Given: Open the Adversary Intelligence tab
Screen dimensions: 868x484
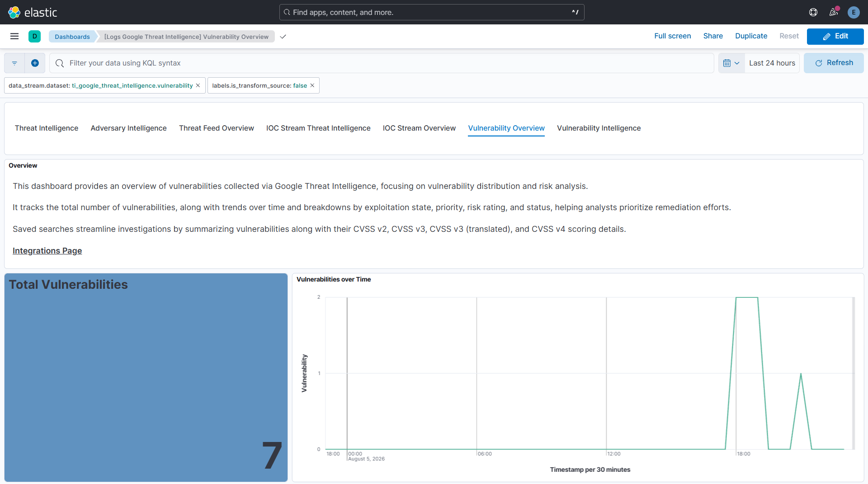Looking at the screenshot, I should [x=128, y=128].
